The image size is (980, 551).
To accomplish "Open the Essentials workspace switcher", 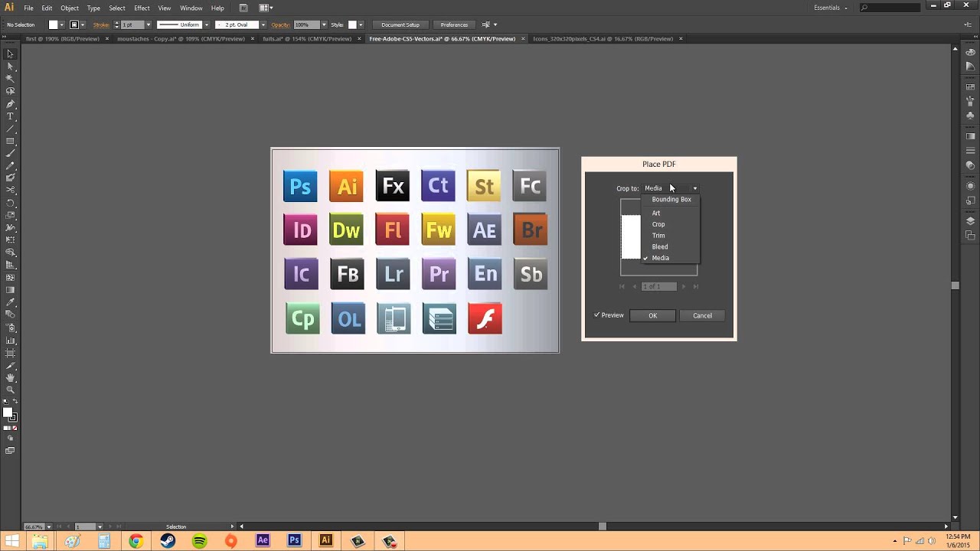I will pos(829,7).
